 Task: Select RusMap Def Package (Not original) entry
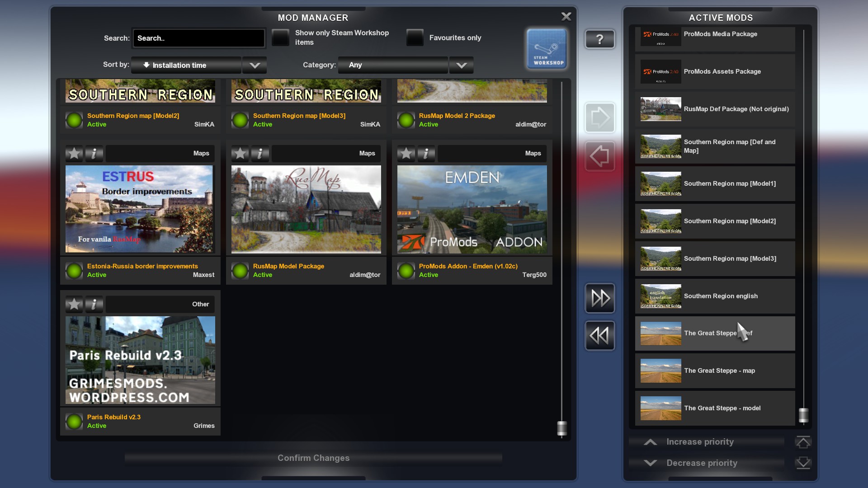click(x=715, y=109)
